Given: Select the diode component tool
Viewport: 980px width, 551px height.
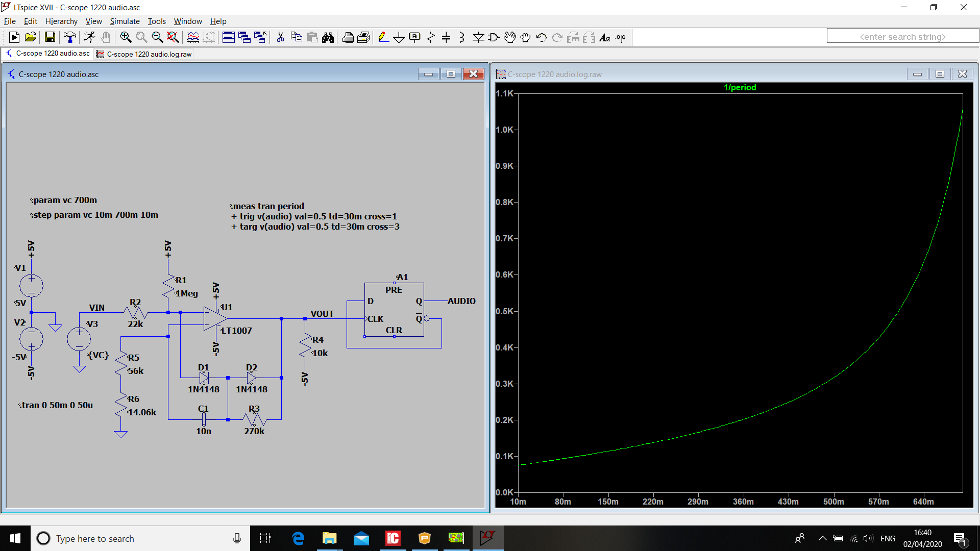Looking at the screenshot, I should pos(478,37).
